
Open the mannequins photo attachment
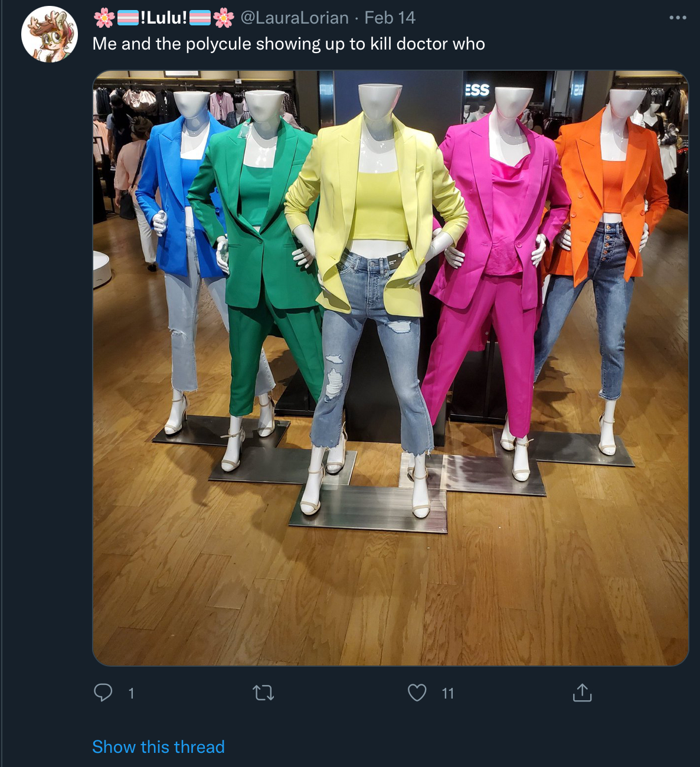coord(390,368)
